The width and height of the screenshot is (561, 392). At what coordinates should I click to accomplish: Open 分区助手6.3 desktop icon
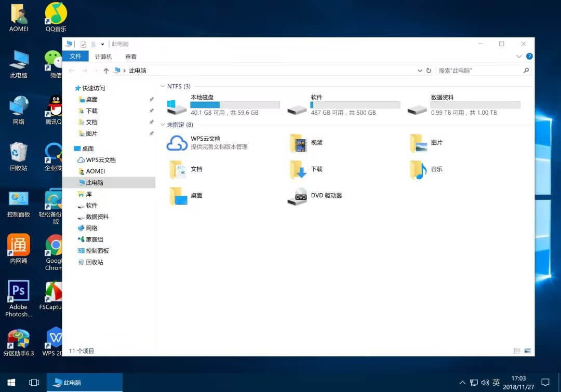click(x=18, y=337)
